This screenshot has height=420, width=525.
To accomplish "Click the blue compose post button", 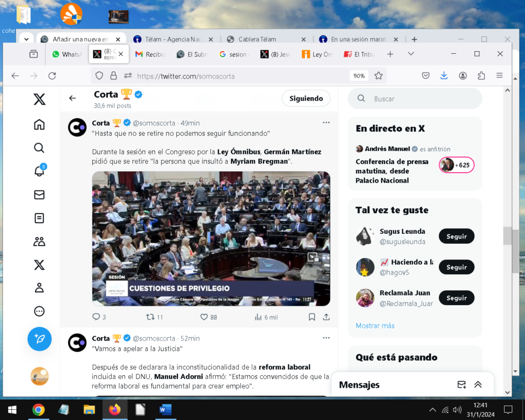I will (x=39, y=339).
